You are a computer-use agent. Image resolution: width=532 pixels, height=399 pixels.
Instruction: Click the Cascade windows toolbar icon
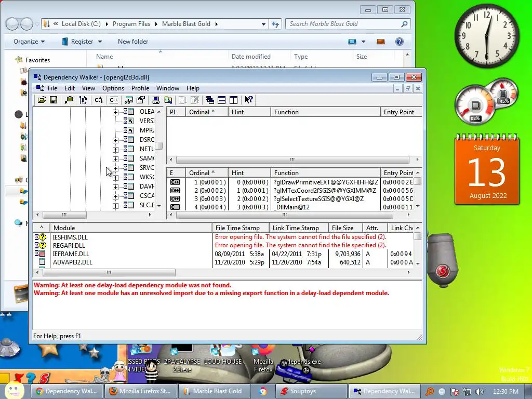coord(210,100)
